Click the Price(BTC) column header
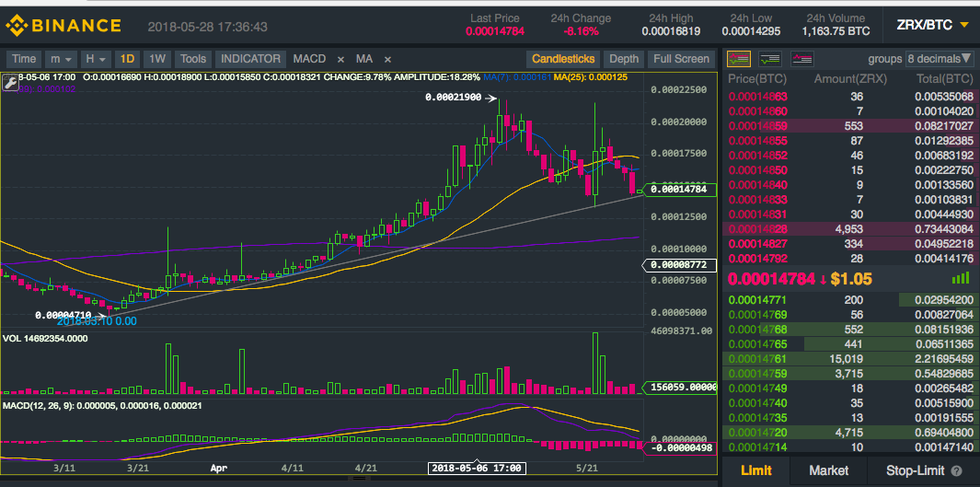Viewport: 980px width, 487px height. click(x=757, y=79)
